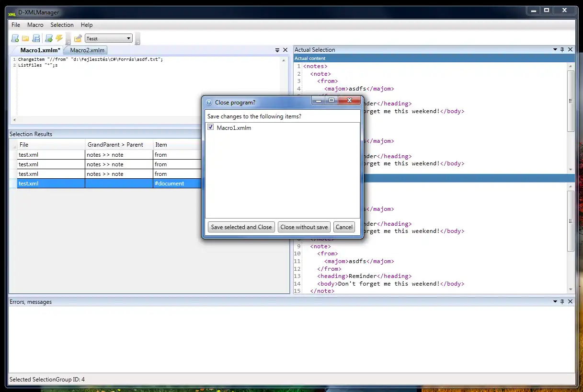Click Close without save button

304,227
